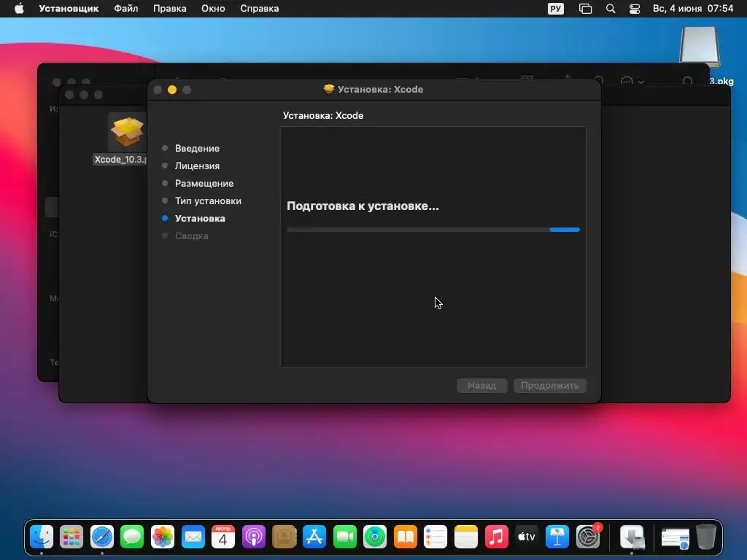
Task: Open the Правка menu
Action: click(169, 9)
